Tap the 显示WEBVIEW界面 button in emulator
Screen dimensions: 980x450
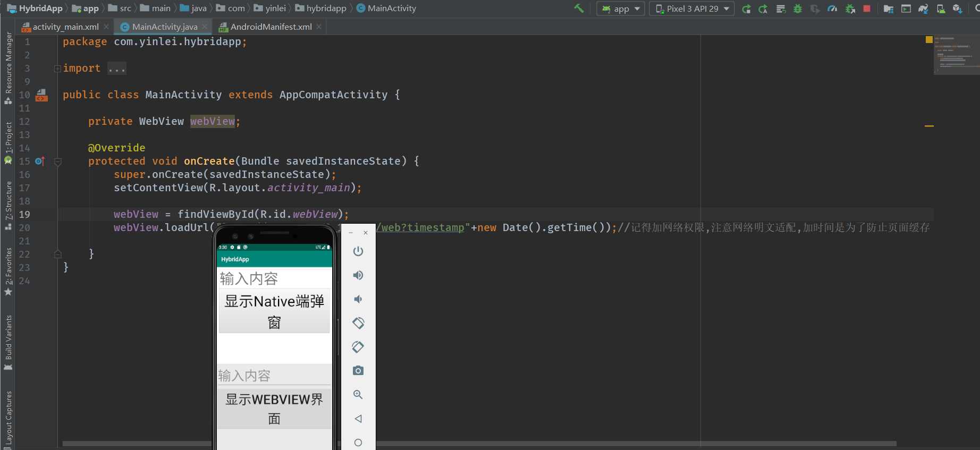274,408
